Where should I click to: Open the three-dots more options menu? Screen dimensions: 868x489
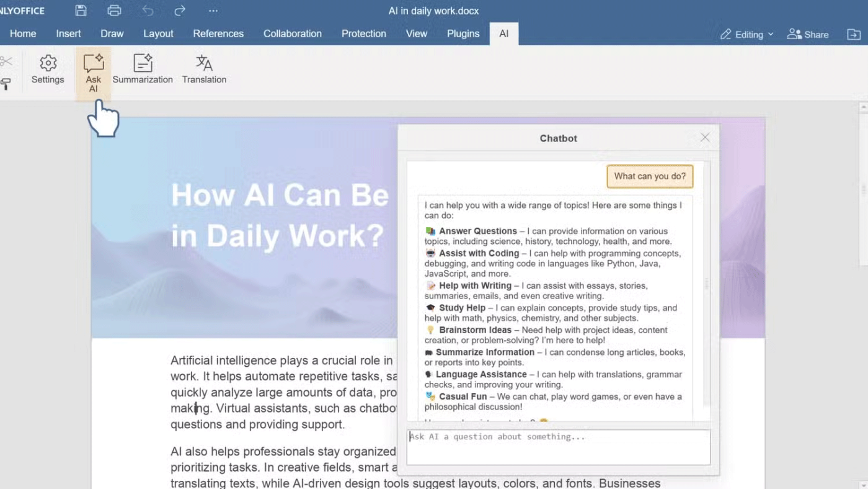213,11
